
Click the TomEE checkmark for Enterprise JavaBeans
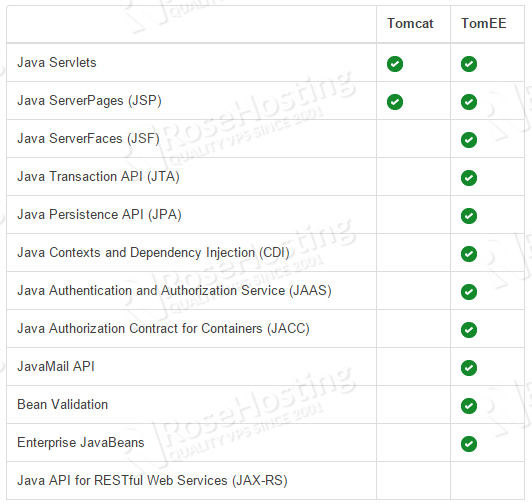click(469, 444)
